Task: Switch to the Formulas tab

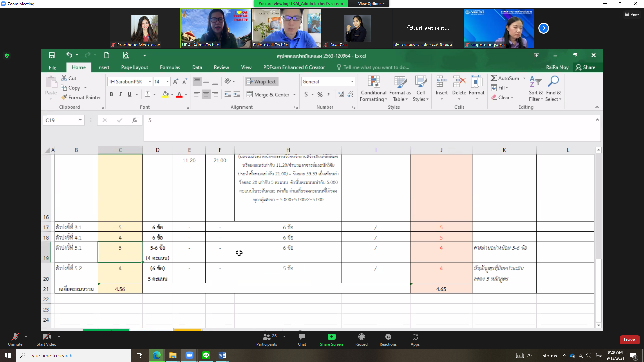Action: [x=170, y=67]
